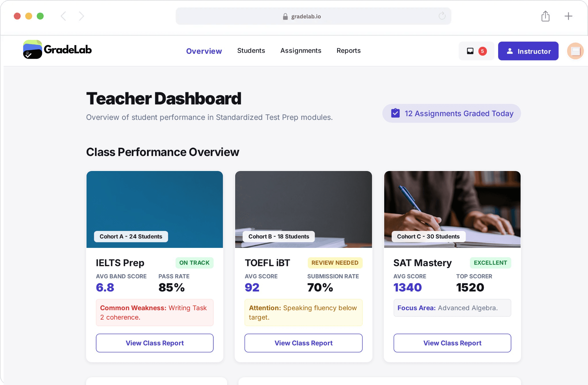Click the Instructor button
The height and width of the screenshot is (385, 588).
(x=528, y=51)
